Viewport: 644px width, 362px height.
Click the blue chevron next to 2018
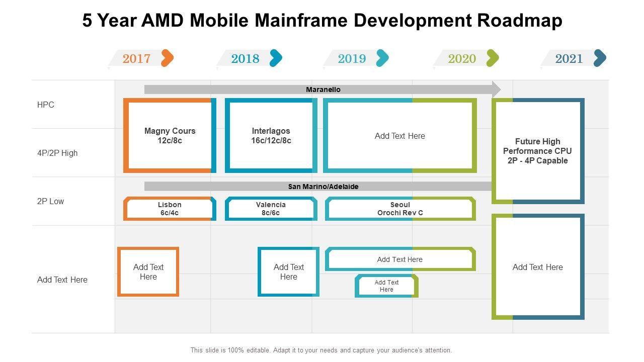276,58
